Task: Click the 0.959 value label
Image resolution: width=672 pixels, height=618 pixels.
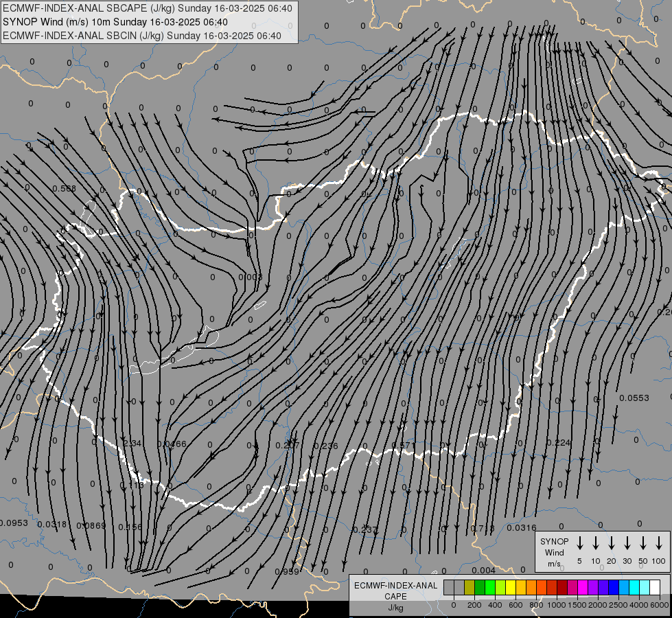Action: pos(287,572)
